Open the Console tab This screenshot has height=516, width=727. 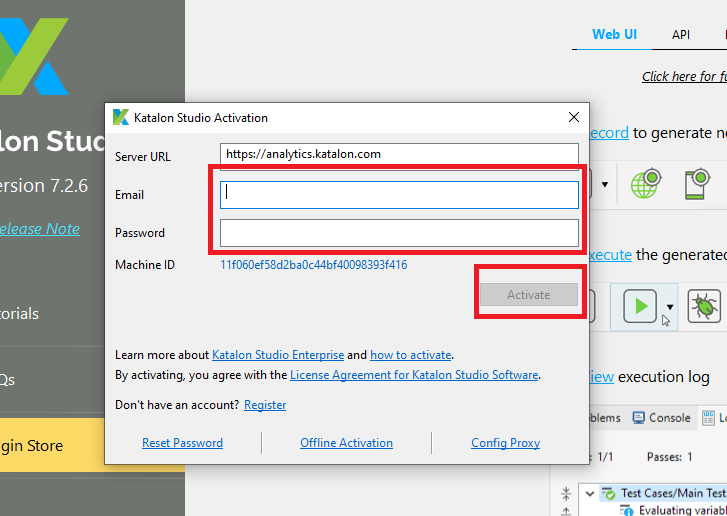[x=662, y=418]
